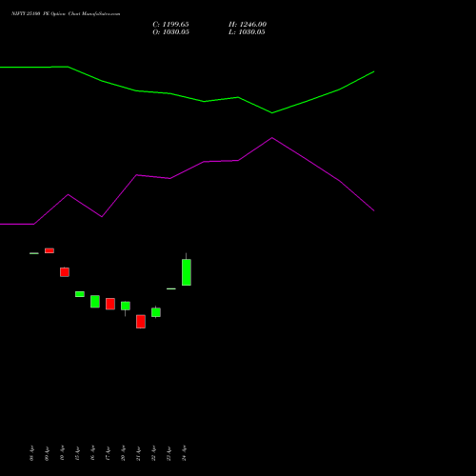Select the small green candle for 15 Apr

(80, 294)
